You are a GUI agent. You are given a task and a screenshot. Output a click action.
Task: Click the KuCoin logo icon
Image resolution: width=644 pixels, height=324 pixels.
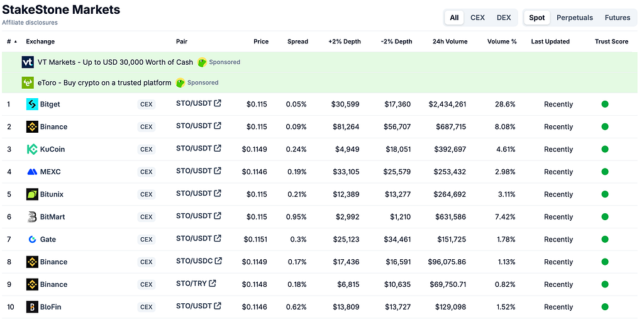coord(32,149)
